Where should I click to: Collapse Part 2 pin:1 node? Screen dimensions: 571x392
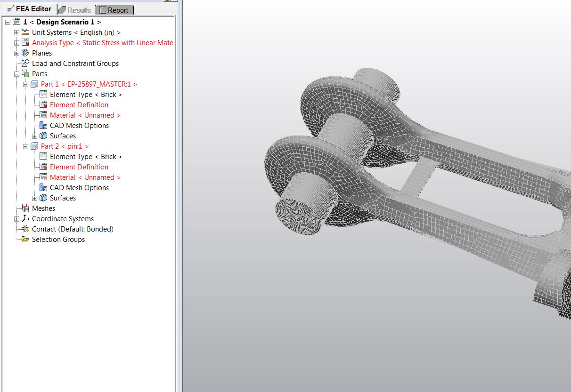[25, 146]
